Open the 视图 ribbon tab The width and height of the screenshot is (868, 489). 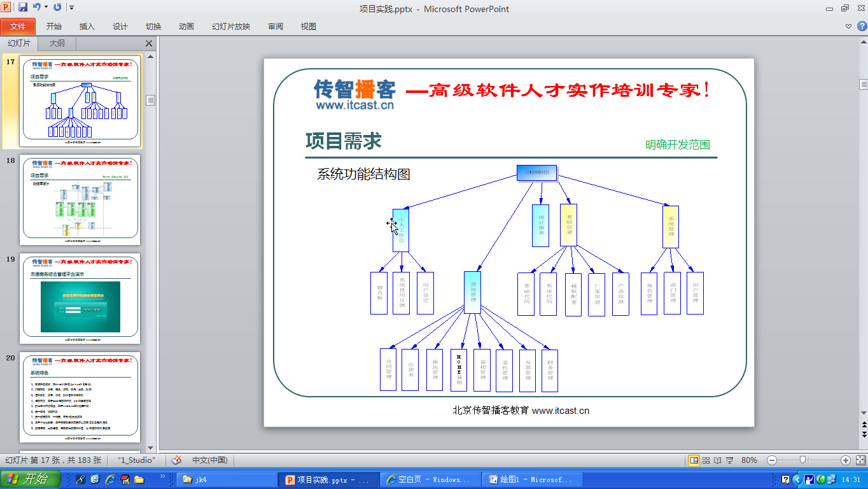309,27
